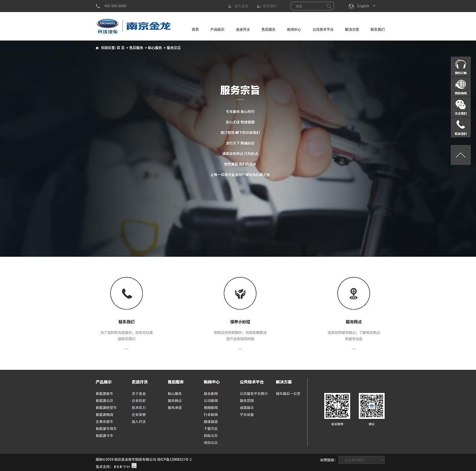Open the 售后服务 nav menu item
Viewport: 476px width, 471px height.
[268, 29]
